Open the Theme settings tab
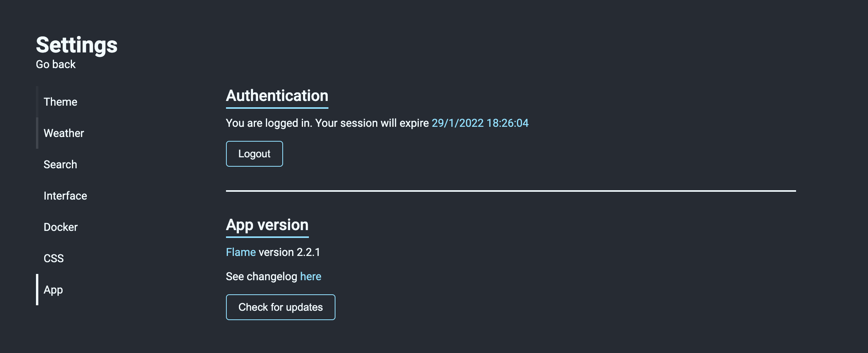 [x=60, y=102]
